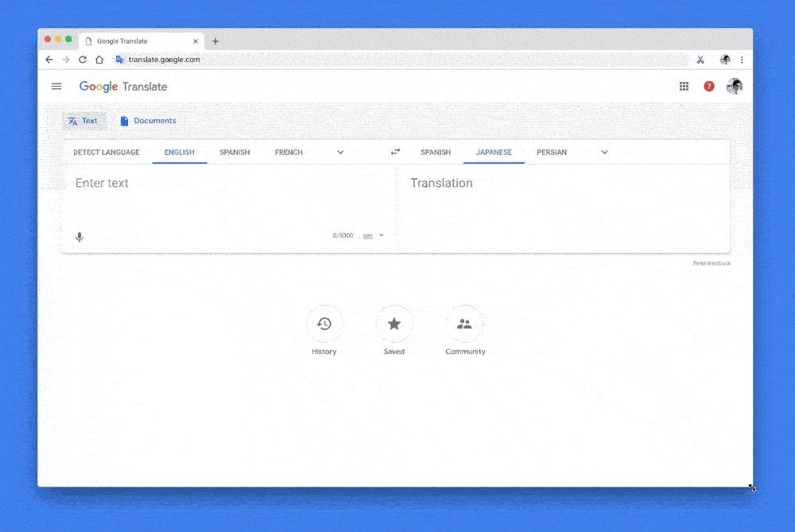Click the Google Translate logo
Image resolution: width=795 pixels, height=532 pixels.
[x=123, y=87]
